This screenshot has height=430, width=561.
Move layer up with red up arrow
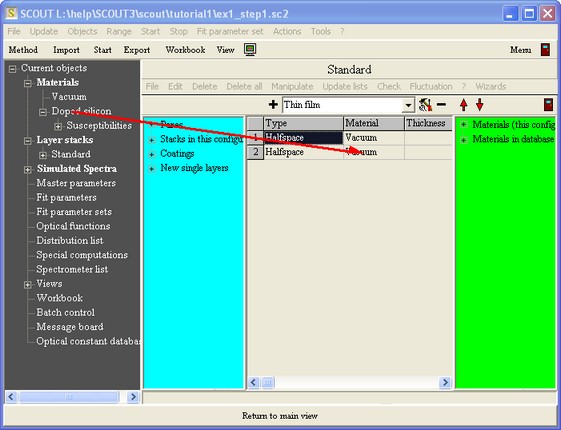(x=464, y=105)
